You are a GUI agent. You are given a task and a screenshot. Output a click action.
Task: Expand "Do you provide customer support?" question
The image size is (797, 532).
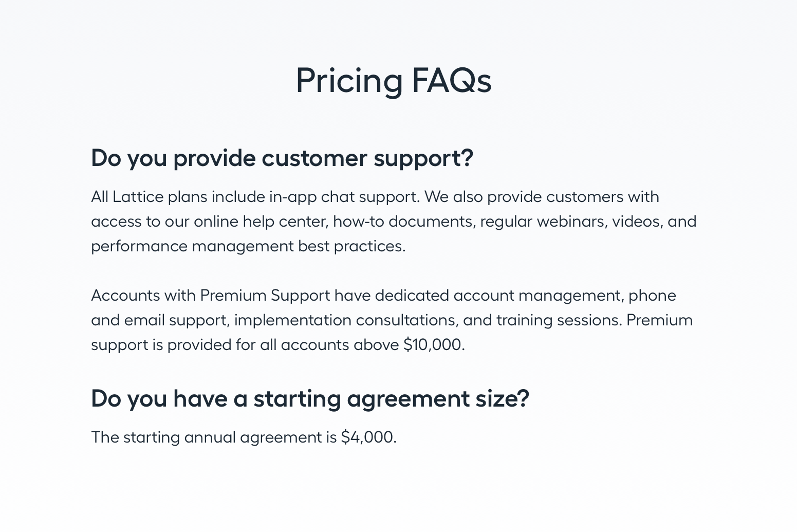pos(282,158)
